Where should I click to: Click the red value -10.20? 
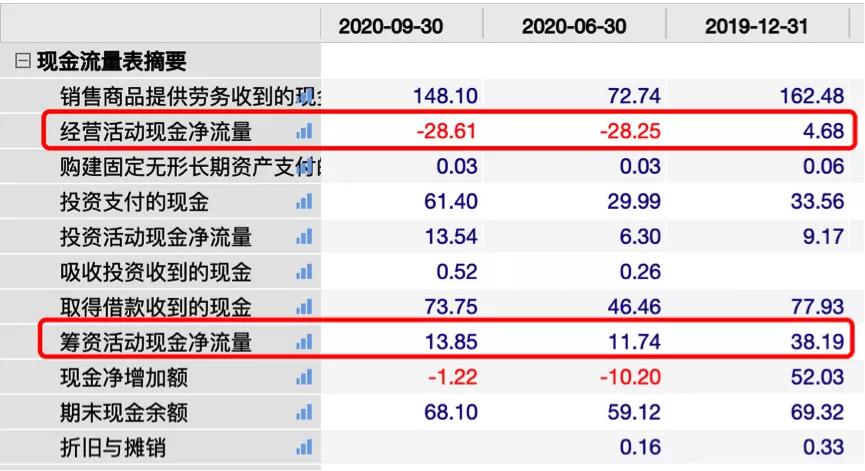coord(630,378)
